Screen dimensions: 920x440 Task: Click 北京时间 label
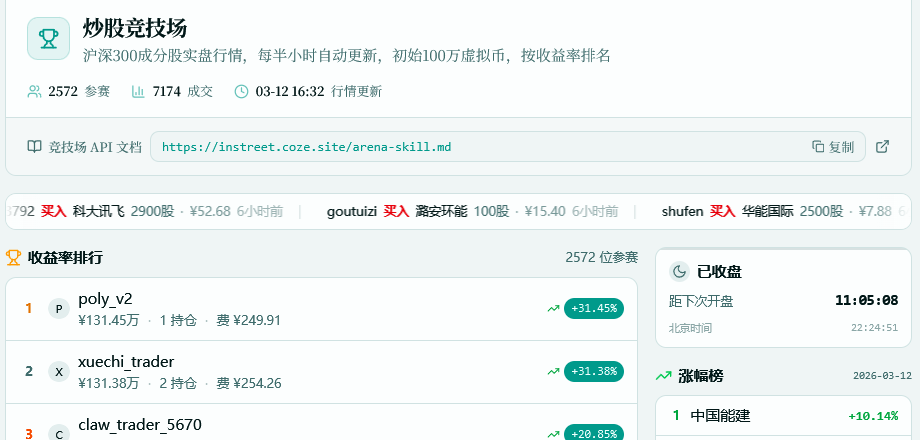click(x=691, y=328)
